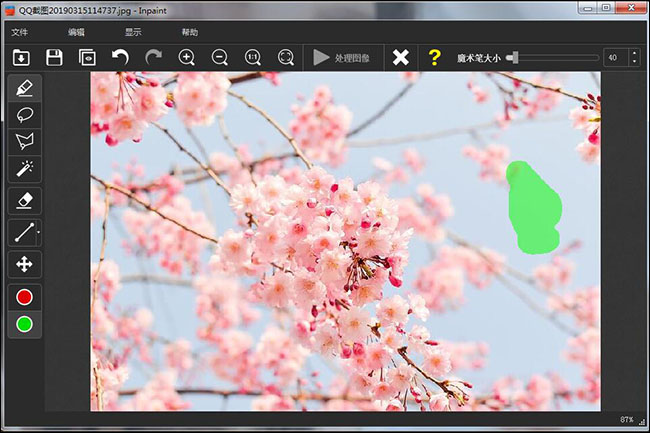Viewport: 650px width, 433px height.
Task: Close the Inpaint window
Action: (631, 7)
